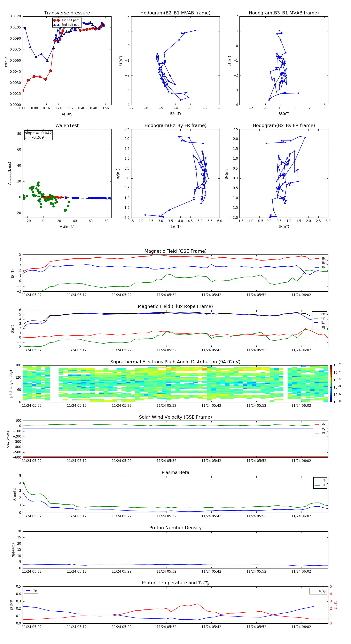
Task: Click 'Proton Temperature and Te/Tp' title
Action: (x=175, y=583)
